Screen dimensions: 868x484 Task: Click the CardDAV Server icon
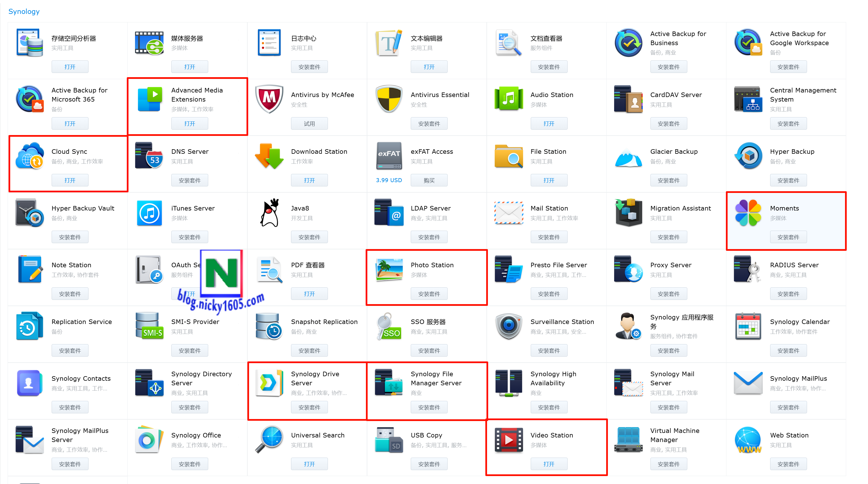(x=628, y=99)
